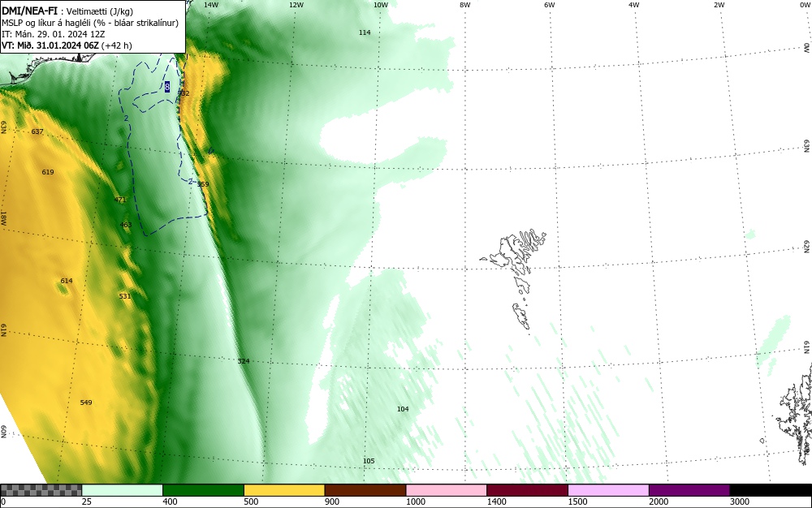The height and width of the screenshot is (508, 812).
Task: Click the "1400" legend scale number
Action: coord(497,502)
